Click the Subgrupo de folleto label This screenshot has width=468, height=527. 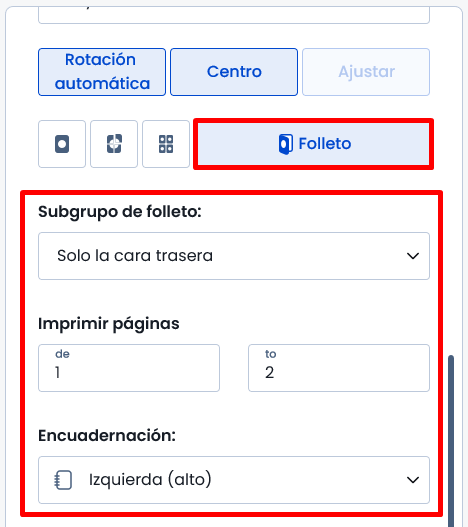120,212
